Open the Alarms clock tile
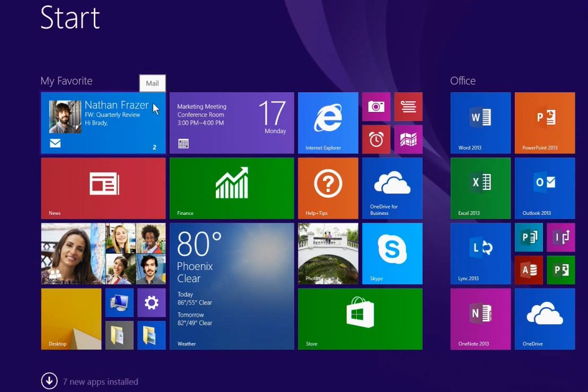The width and height of the screenshot is (588, 392). click(x=376, y=140)
